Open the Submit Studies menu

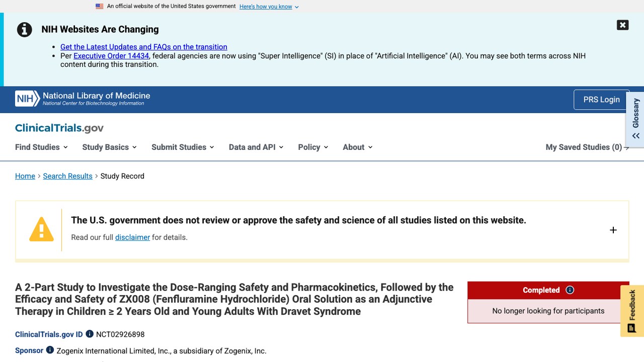tap(183, 147)
